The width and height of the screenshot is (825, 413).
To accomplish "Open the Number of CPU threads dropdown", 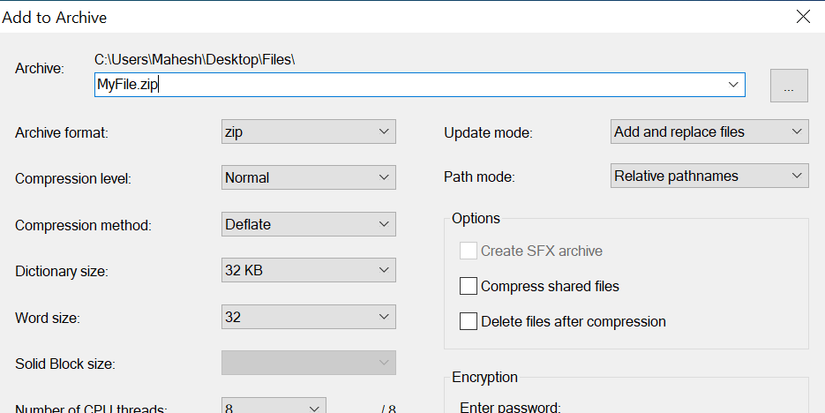I will click(x=273, y=407).
